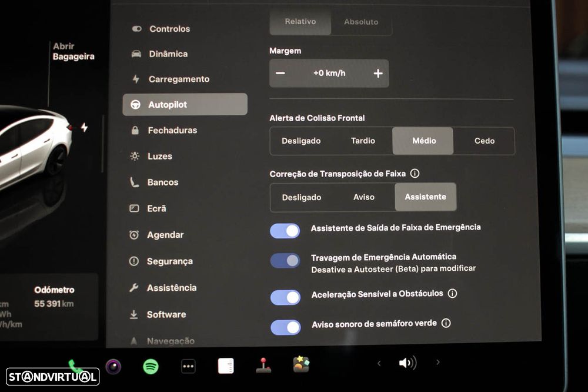Screen dimensions: 588x392
Task: Click the Bancos seat icon
Action: [134, 182]
